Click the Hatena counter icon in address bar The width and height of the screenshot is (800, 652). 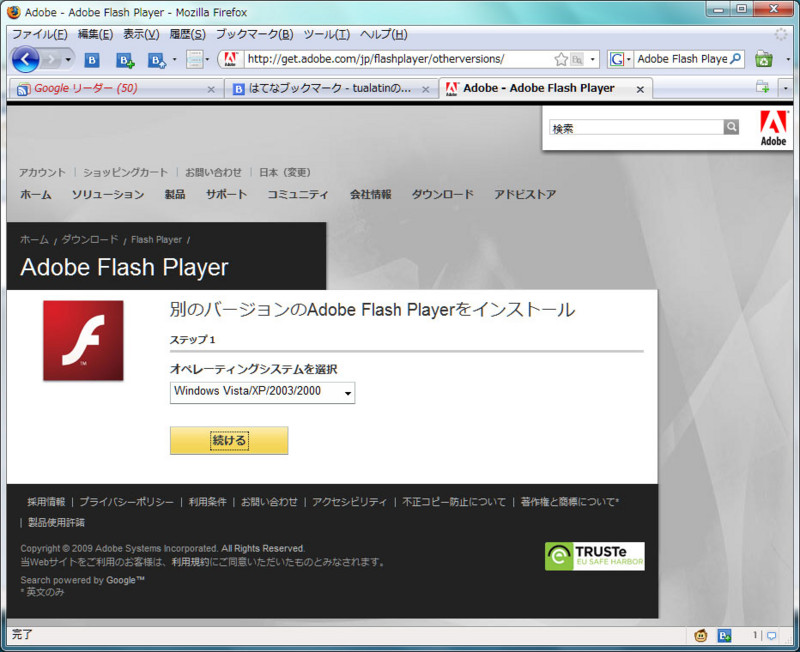coord(577,60)
